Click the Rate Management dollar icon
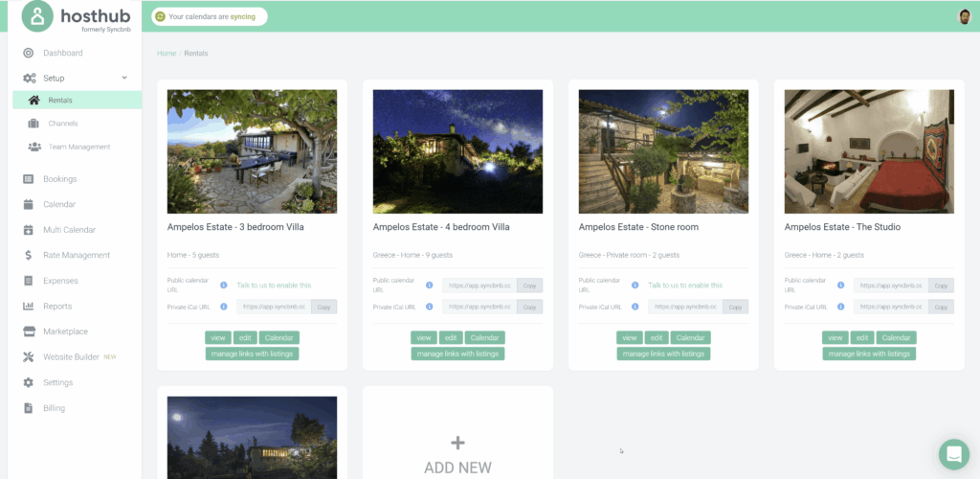The width and height of the screenshot is (980, 479). 29,256
